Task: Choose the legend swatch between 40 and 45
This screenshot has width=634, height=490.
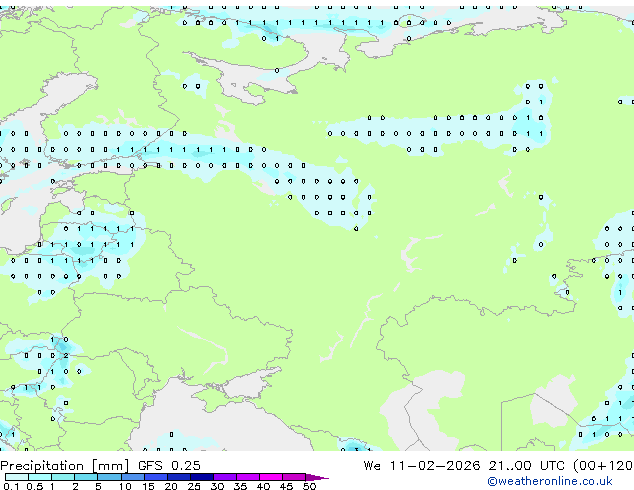Action: click(271, 477)
